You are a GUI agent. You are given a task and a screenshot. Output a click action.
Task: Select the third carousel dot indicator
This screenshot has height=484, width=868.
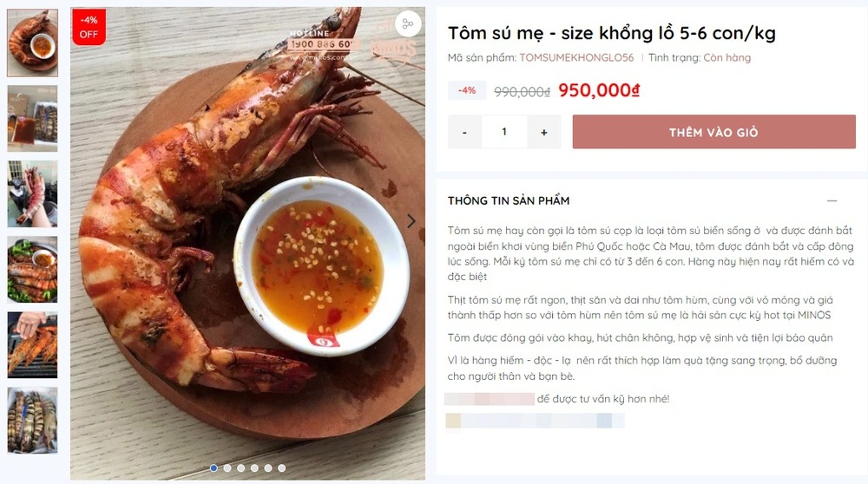pyautogui.click(x=241, y=468)
